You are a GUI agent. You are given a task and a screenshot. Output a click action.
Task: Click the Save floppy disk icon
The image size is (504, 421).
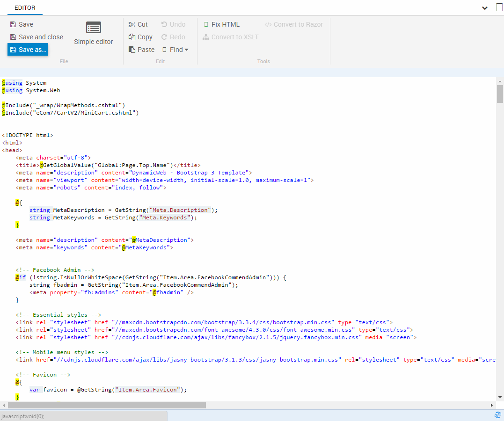pos(13,24)
